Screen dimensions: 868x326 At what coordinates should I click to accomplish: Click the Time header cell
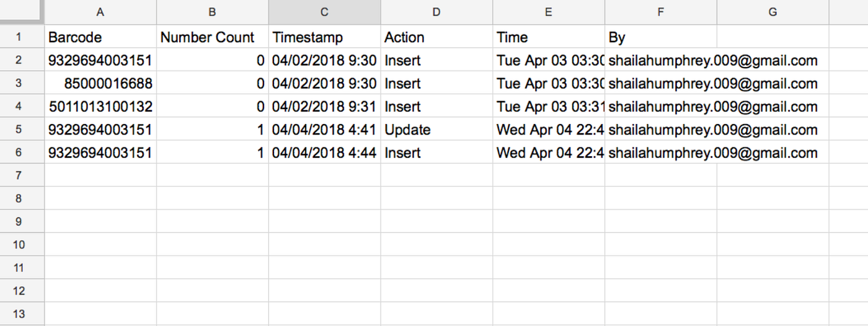coord(549,37)
